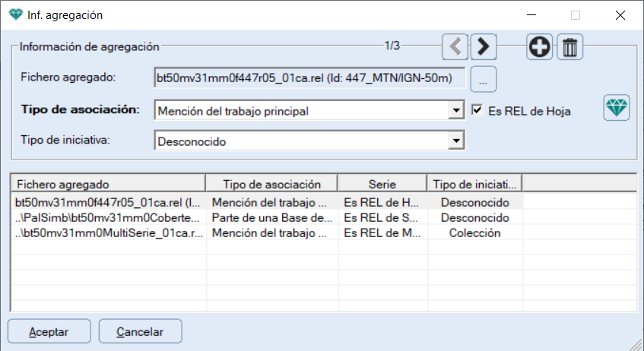Open the Tipo de asociación dropdown
The height and width of the screenshot is (351, 644).
pos(456,111)
